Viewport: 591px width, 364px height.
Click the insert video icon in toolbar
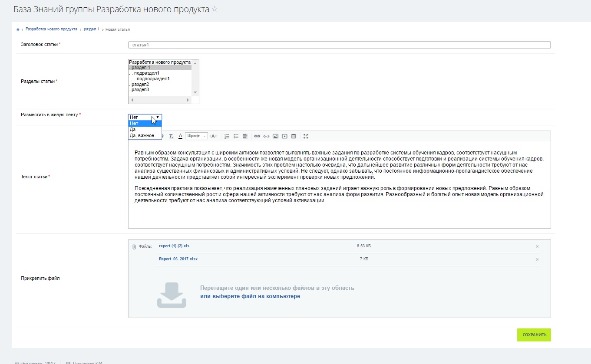pos(284,136)
